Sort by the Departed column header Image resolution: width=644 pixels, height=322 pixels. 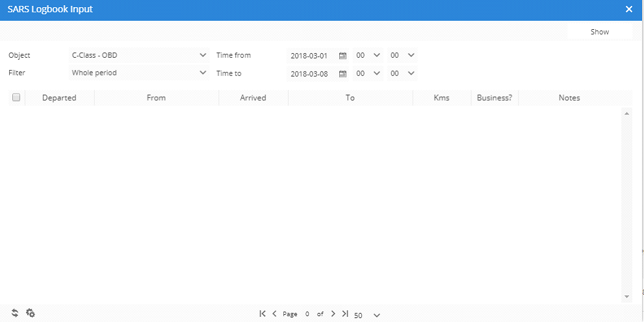coord(59,98)
